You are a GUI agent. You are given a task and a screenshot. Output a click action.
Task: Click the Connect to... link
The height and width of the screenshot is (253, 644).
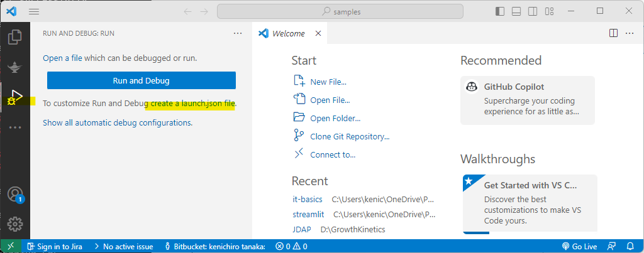click(333, 154)
